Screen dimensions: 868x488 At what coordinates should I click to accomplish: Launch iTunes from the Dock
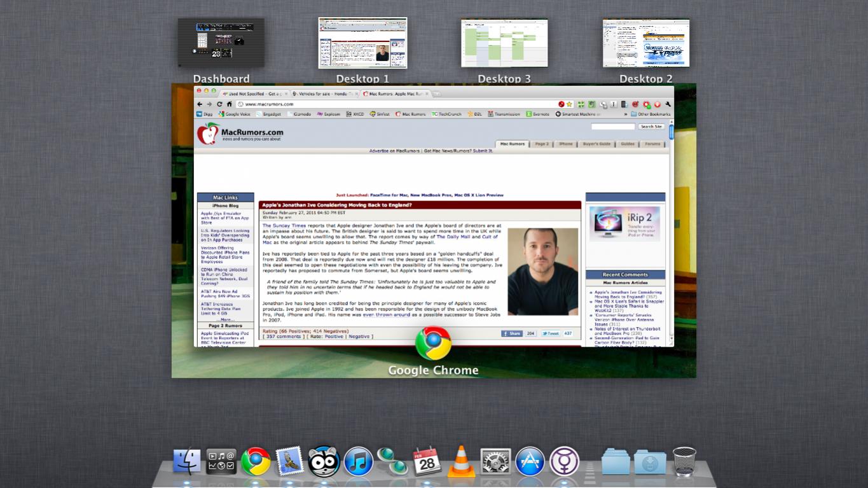click(x=359, y=462)
